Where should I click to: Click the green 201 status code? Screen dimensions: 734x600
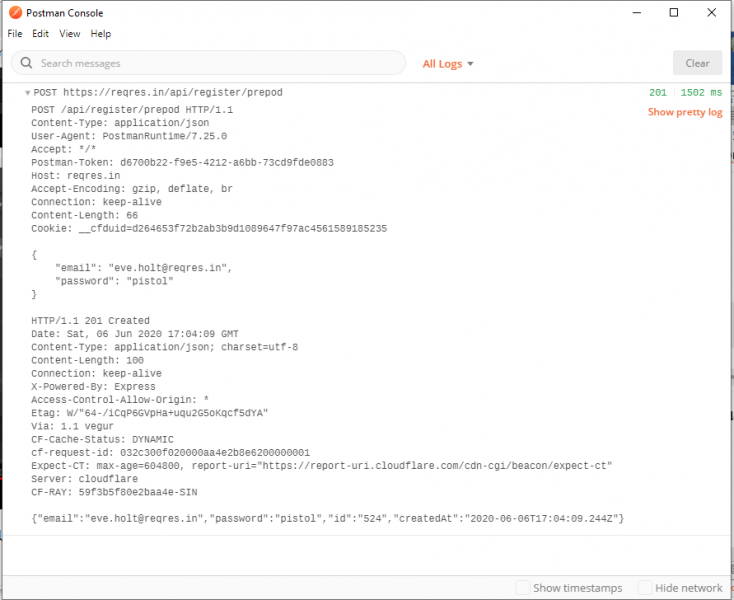coord(657,93)
